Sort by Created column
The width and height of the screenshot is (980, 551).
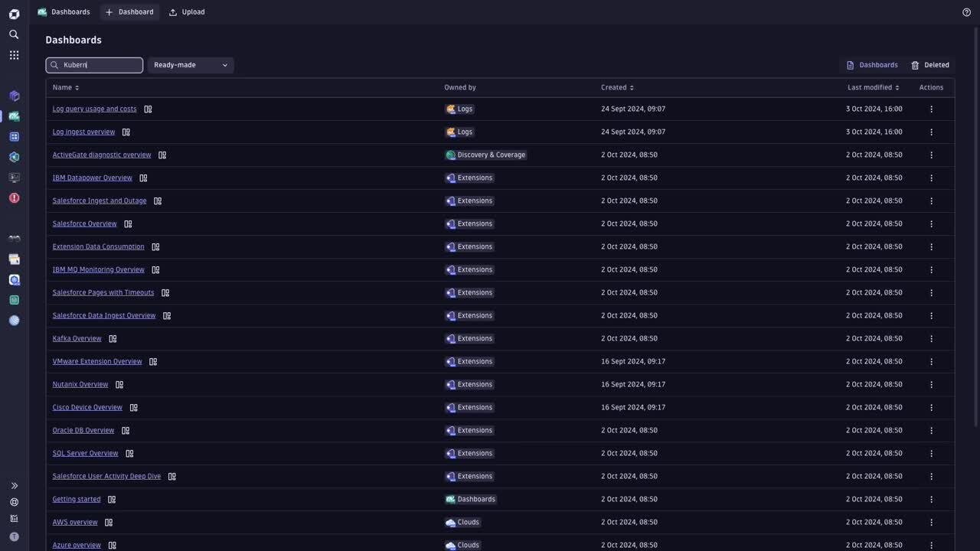pos(617,88)
